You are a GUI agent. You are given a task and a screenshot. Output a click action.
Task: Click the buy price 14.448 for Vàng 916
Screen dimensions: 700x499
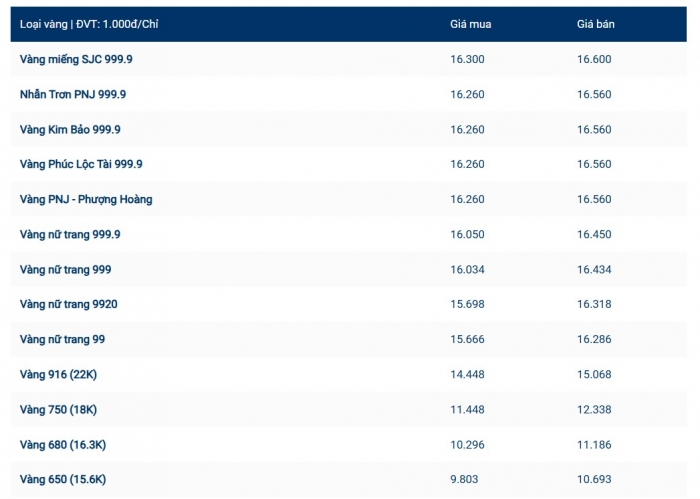pos(467,374)
